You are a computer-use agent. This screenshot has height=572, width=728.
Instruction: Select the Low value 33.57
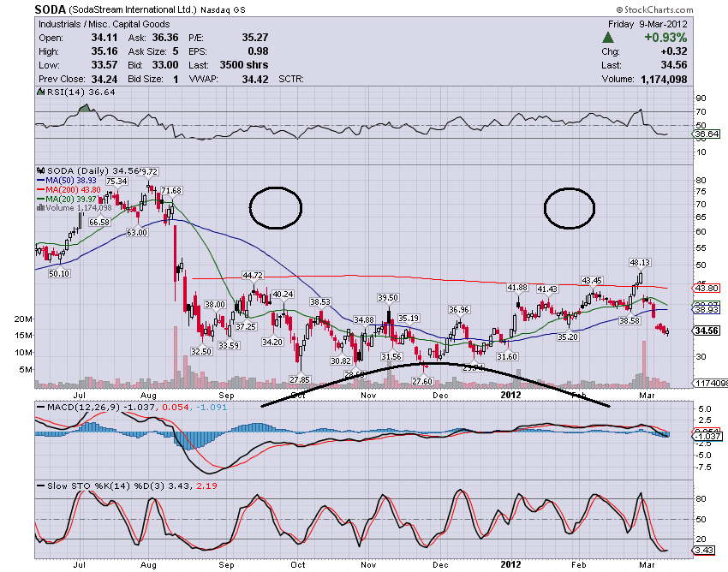[104, 65]
